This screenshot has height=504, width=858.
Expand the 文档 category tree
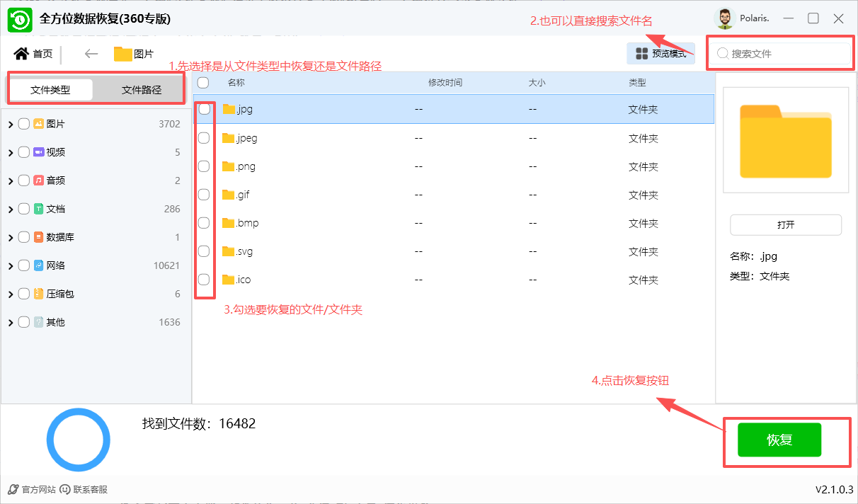10,208
